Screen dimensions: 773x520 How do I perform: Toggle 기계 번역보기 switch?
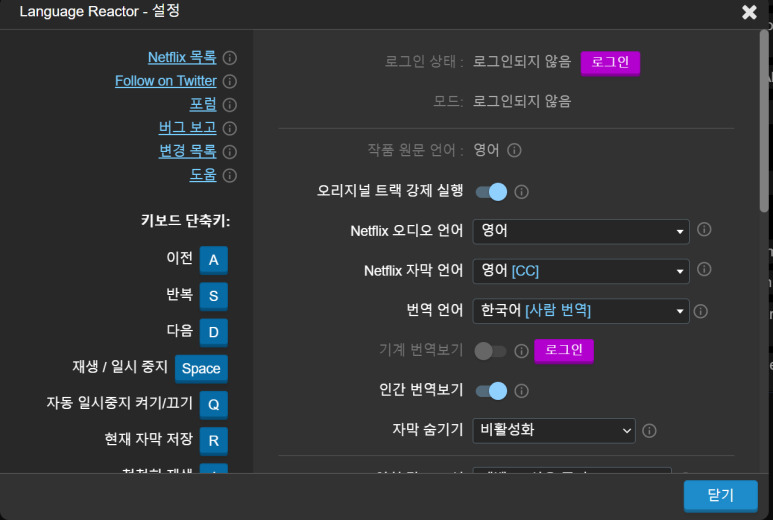(x=491, y=351)
